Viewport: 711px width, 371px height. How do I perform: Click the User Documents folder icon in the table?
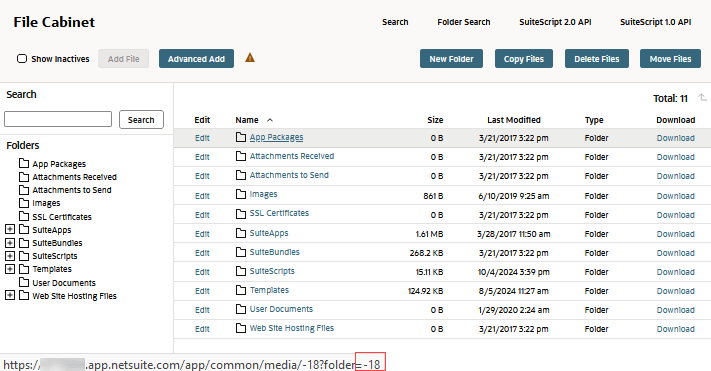pos(241,309)
